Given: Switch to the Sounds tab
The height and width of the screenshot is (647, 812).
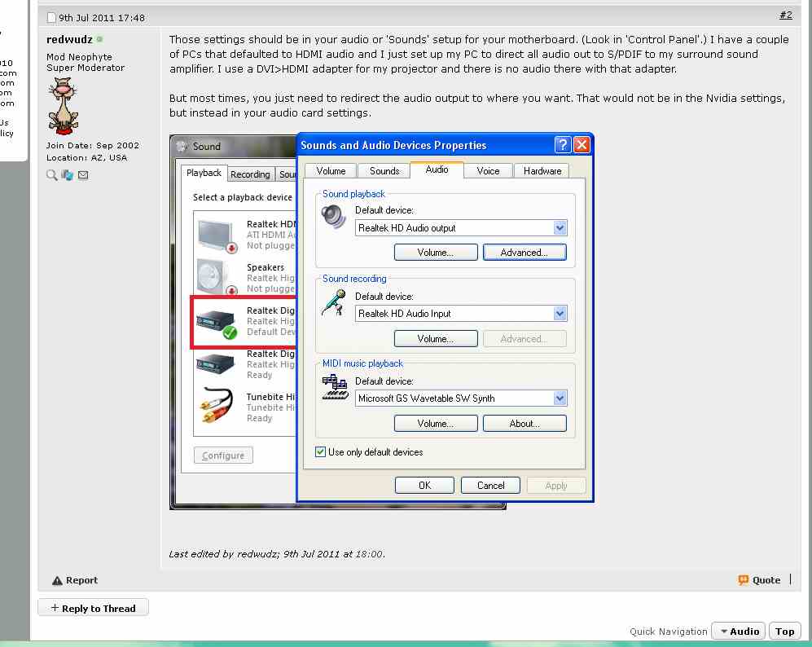Looking at the screenshot, I should (384, 171).
